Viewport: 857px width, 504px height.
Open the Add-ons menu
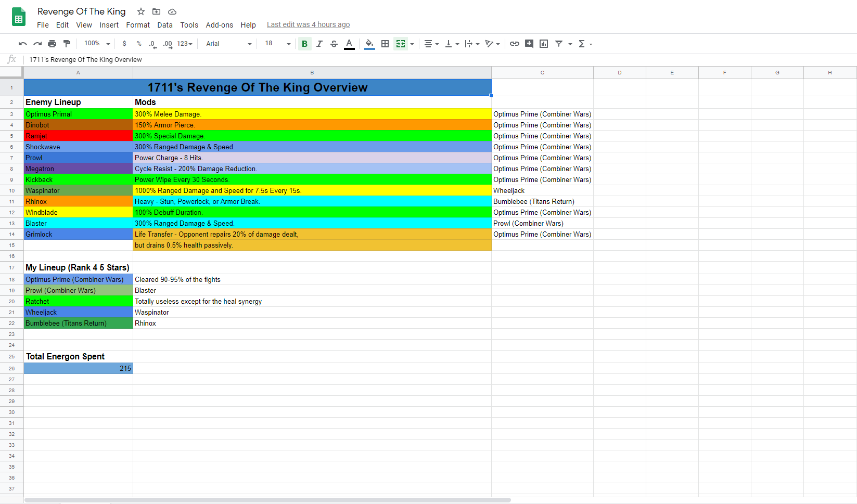[x=219, y=25]
